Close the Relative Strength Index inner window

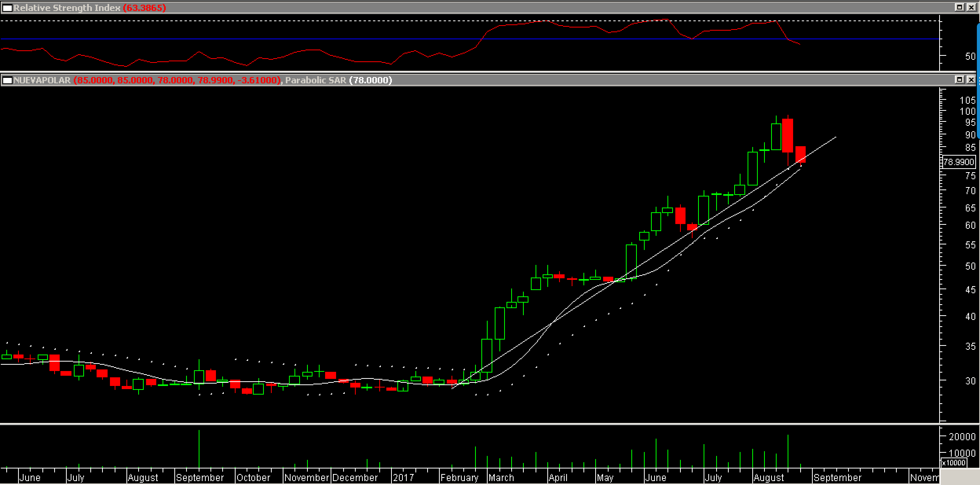point(971,7)
